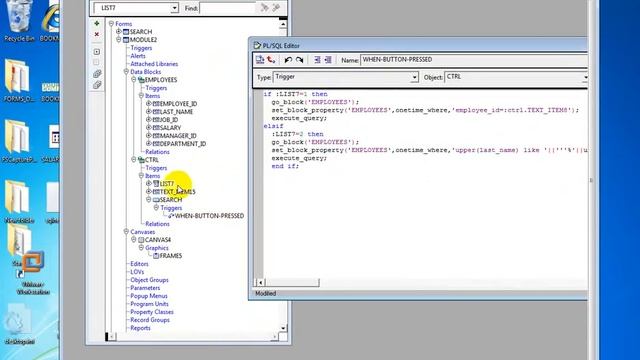The width and height of the screenshot is (640, 360).
Task: Click the FRAME5 graphics icon
Action: coord(156,256)
